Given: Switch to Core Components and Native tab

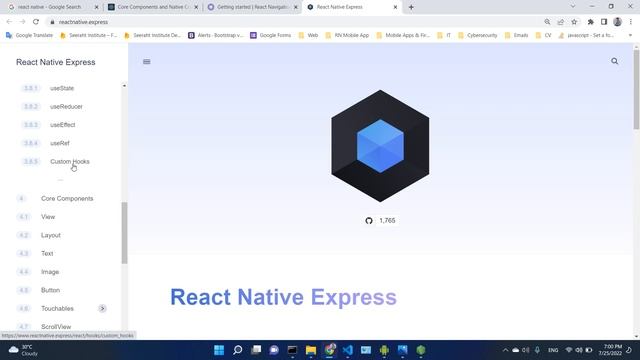Looking at the screenshot, I should (x=152, y=7).
